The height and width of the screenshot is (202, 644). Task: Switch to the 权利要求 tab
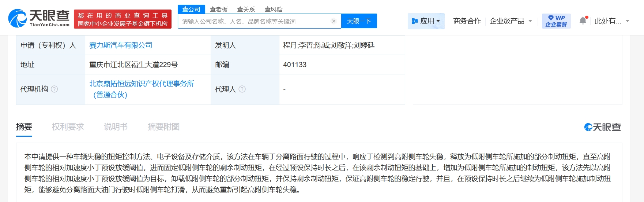coord(68,127)
